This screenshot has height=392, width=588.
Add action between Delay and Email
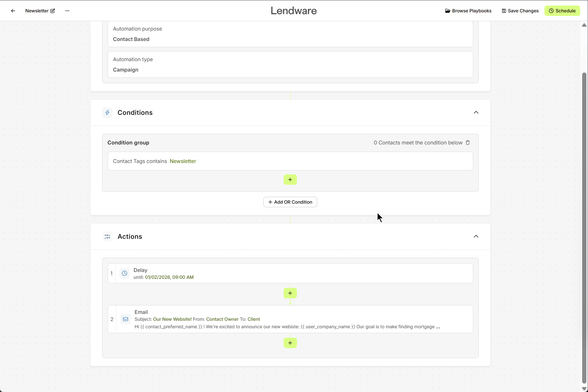coord(290,293)
